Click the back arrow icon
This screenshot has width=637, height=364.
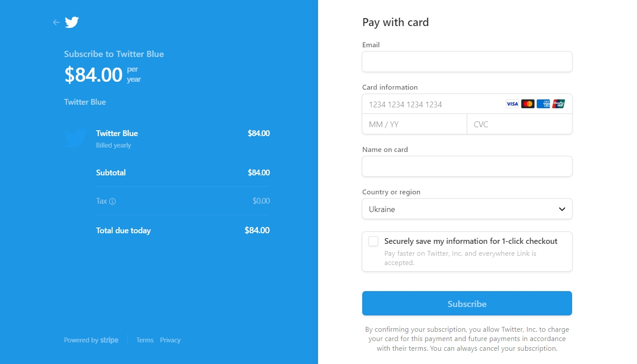pos(56,22)
